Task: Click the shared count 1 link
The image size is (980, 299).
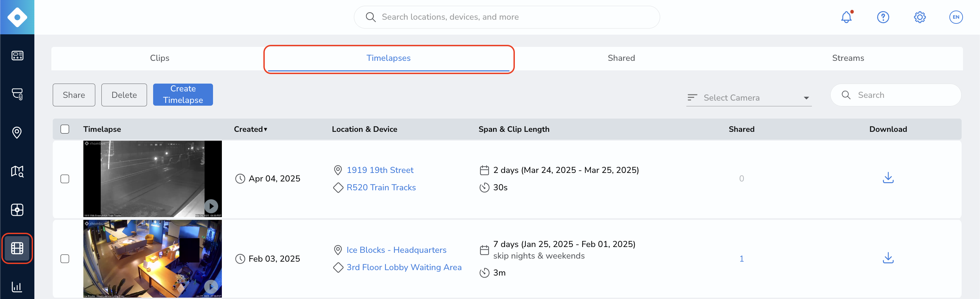Action: point(741,259)
